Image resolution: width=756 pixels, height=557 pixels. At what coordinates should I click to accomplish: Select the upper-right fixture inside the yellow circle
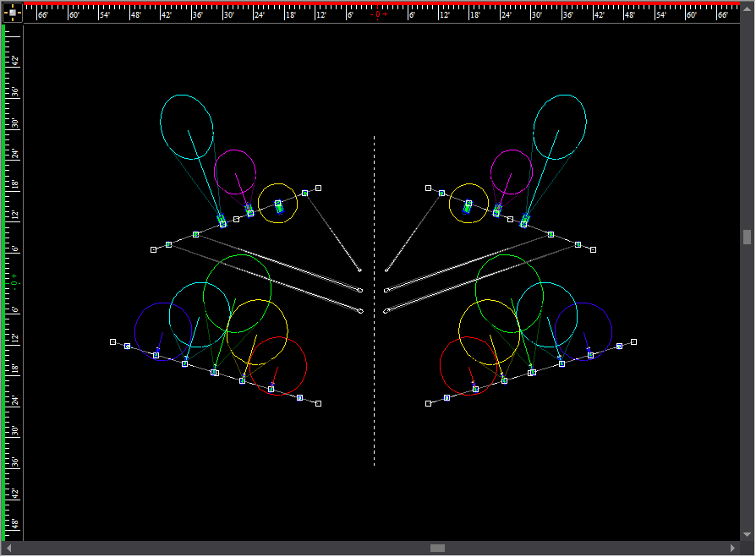[468, 205]
